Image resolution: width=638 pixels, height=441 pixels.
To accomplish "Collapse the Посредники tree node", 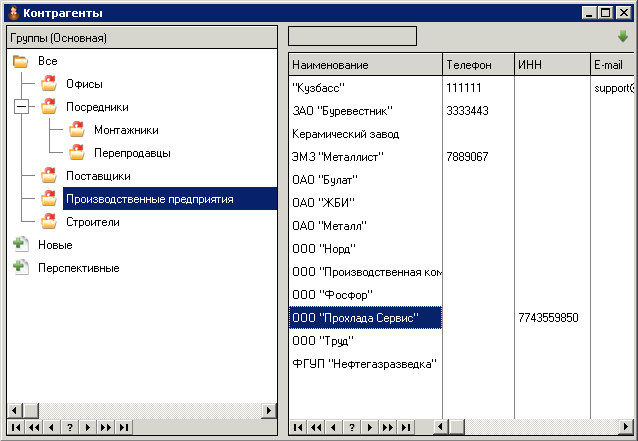I will (21, 107).
